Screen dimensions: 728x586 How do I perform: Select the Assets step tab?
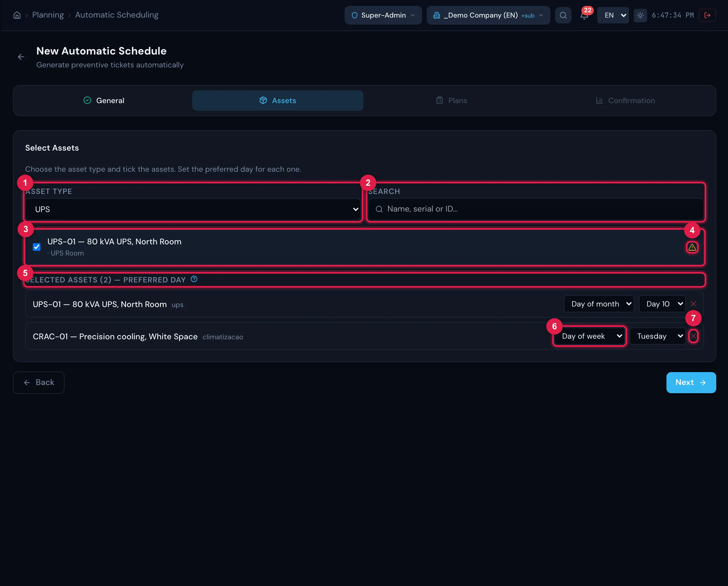pos(278,100)
